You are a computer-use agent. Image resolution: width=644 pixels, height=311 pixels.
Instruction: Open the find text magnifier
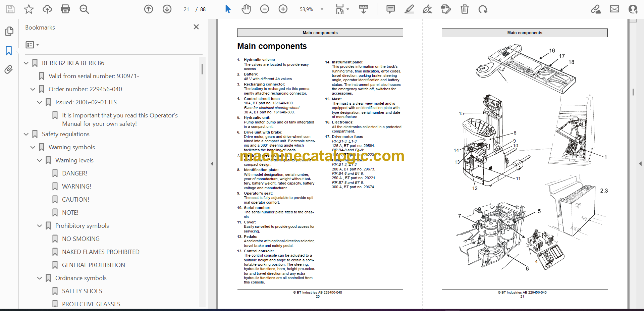[x=84, y=9]
